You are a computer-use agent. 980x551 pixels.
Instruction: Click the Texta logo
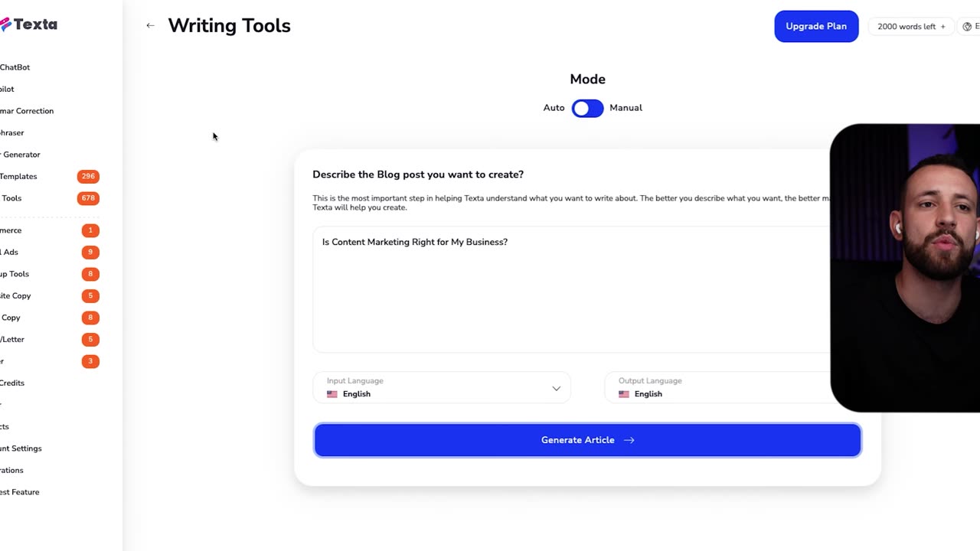(x=29, y=24)
